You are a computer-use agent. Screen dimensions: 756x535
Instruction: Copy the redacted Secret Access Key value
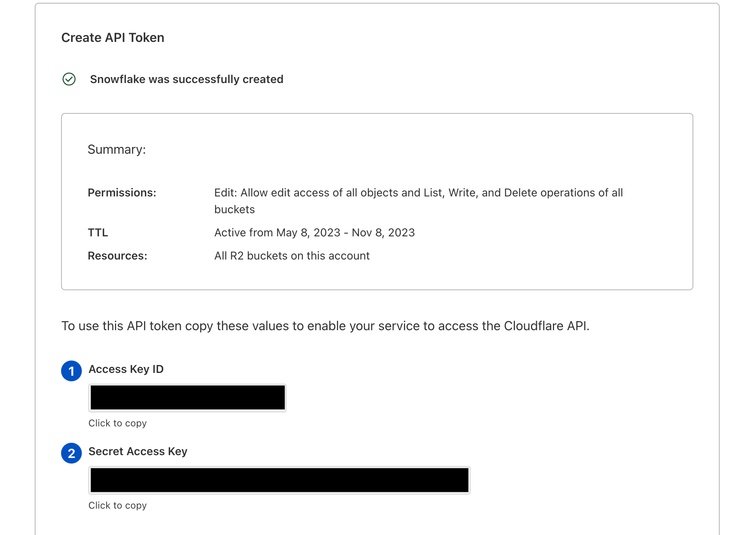tap(279, 480)
